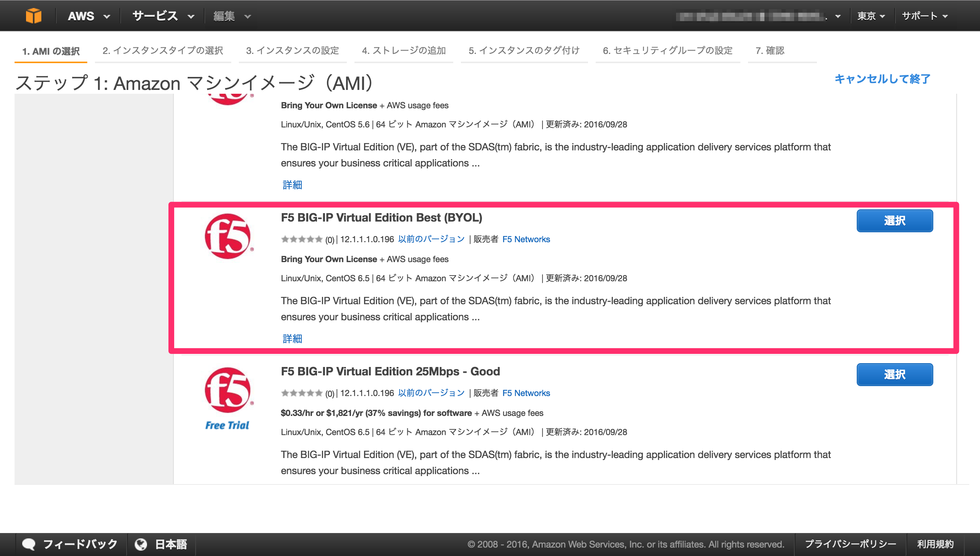This screenshot has height=556, width=980.
Task: Select F5 BIG-IP Virtual Edition Best (BYOL) AMI
Action: [x=895, y=221]
